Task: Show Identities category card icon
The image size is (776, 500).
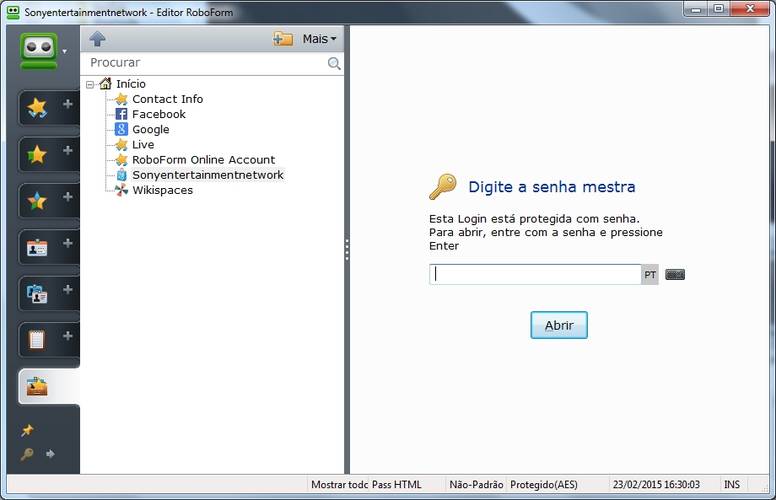Action: pyautogui.click(x=37, y=247)
